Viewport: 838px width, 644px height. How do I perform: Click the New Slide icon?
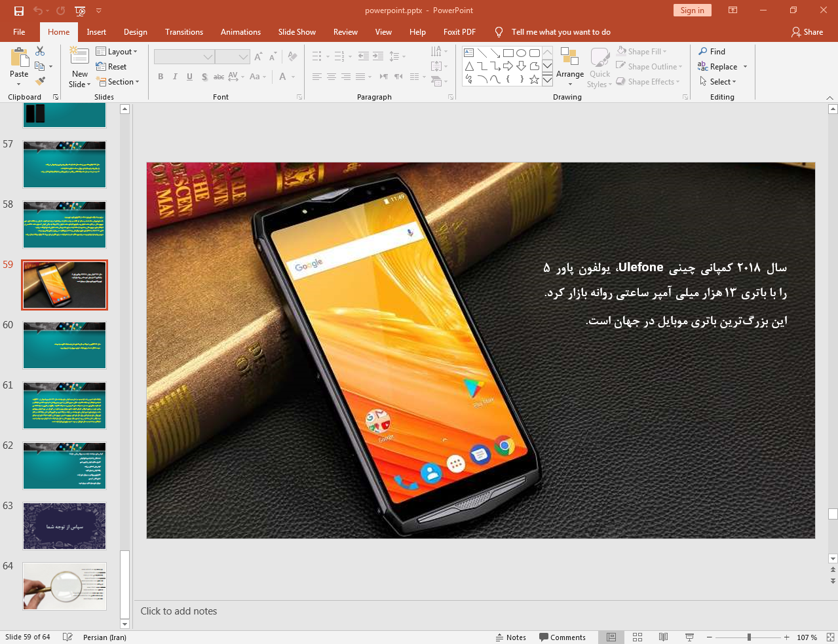(79, 56)
